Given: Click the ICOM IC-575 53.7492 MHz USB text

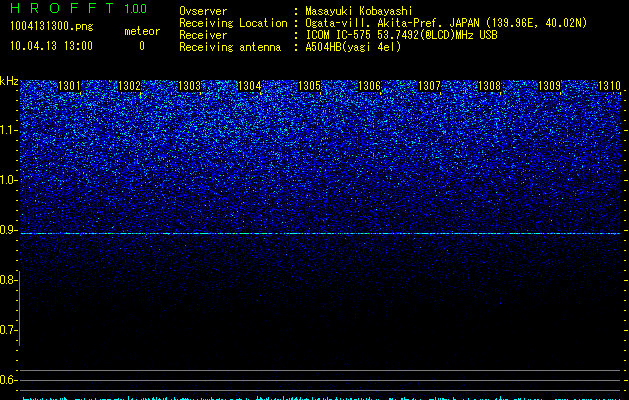Looking at the screenshot, I should pyautogui.click(x=401, y=35).
